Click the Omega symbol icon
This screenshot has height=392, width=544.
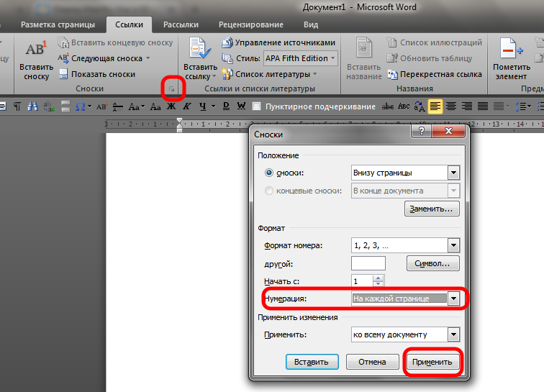coord(80,106)
